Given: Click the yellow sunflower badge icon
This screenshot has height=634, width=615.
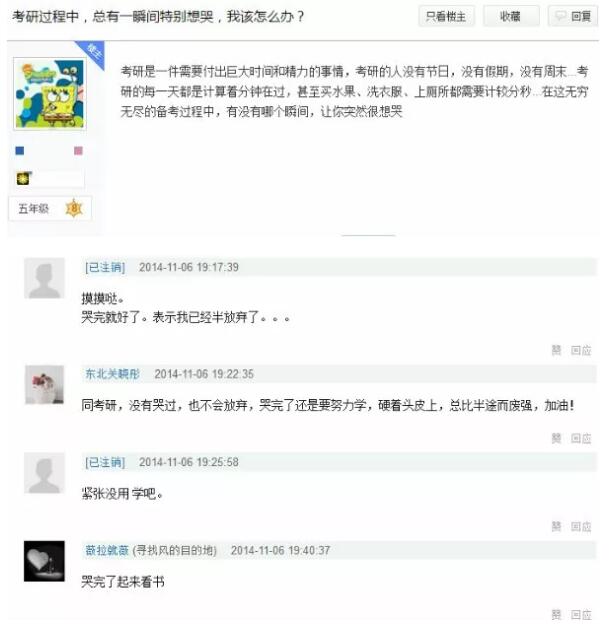Looking at the screenshot, I should point(23,178).
